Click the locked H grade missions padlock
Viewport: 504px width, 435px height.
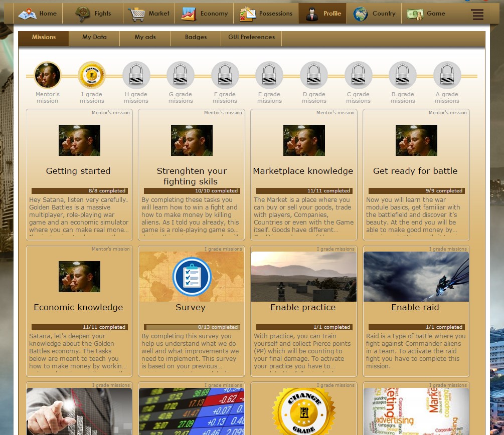pos(136,75)
